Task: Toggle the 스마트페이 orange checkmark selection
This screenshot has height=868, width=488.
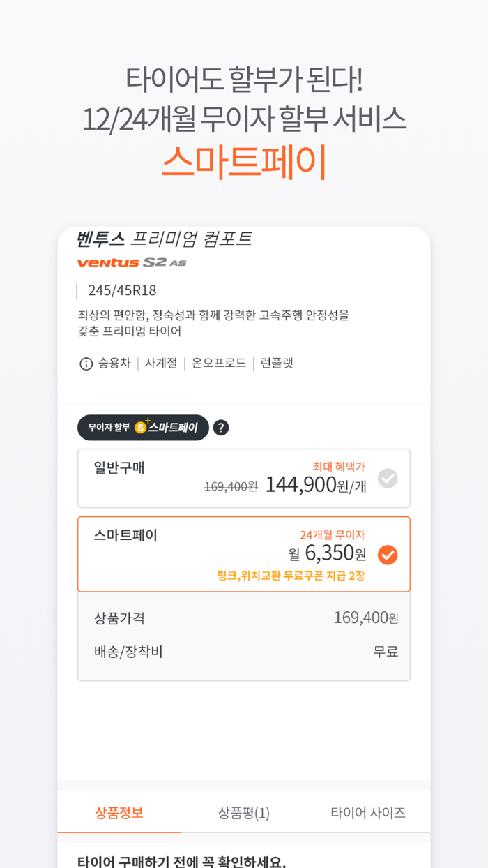Action: coord(388,555)
